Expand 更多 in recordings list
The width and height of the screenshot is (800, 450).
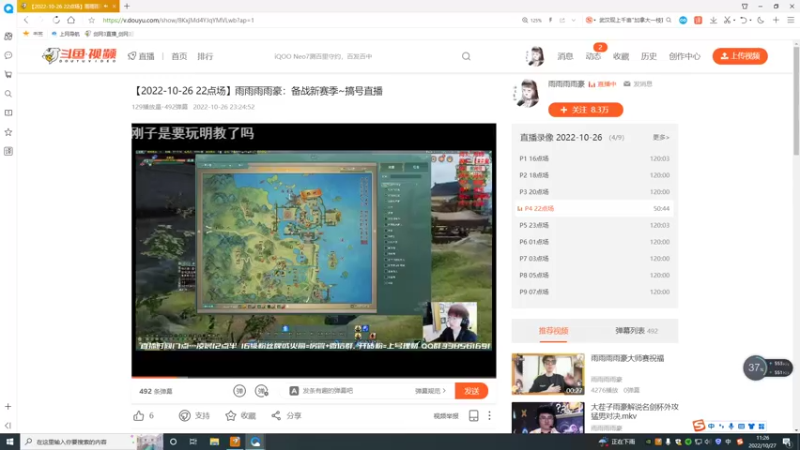pos(661,137)
